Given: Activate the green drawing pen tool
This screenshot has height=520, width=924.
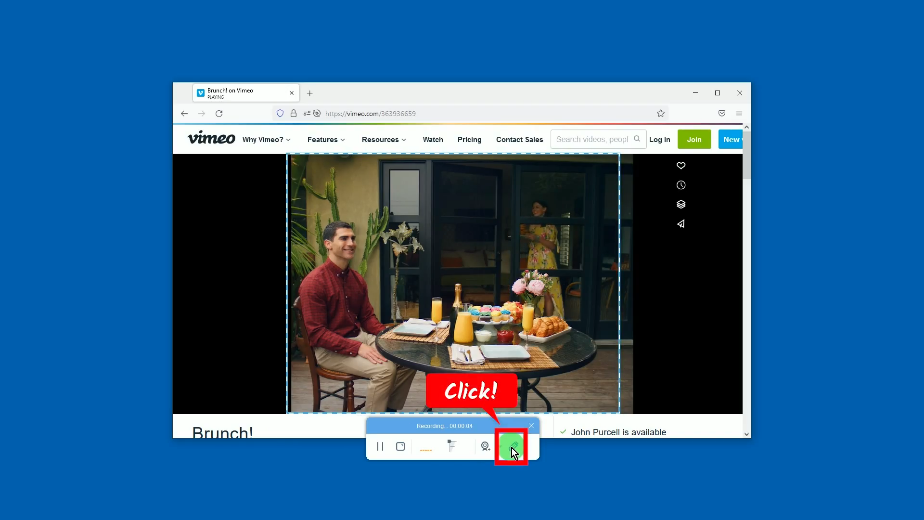Looking at the screenshot, I should coord(511,447).
